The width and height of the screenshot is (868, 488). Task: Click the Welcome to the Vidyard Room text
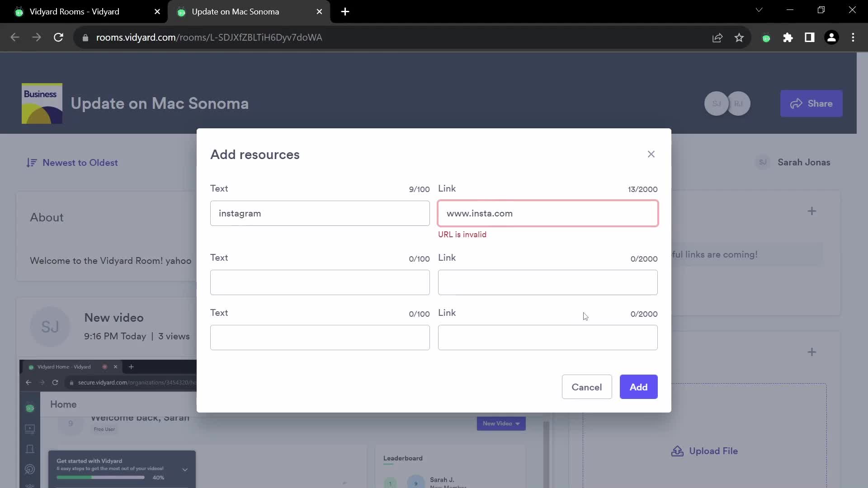point(110,261)
